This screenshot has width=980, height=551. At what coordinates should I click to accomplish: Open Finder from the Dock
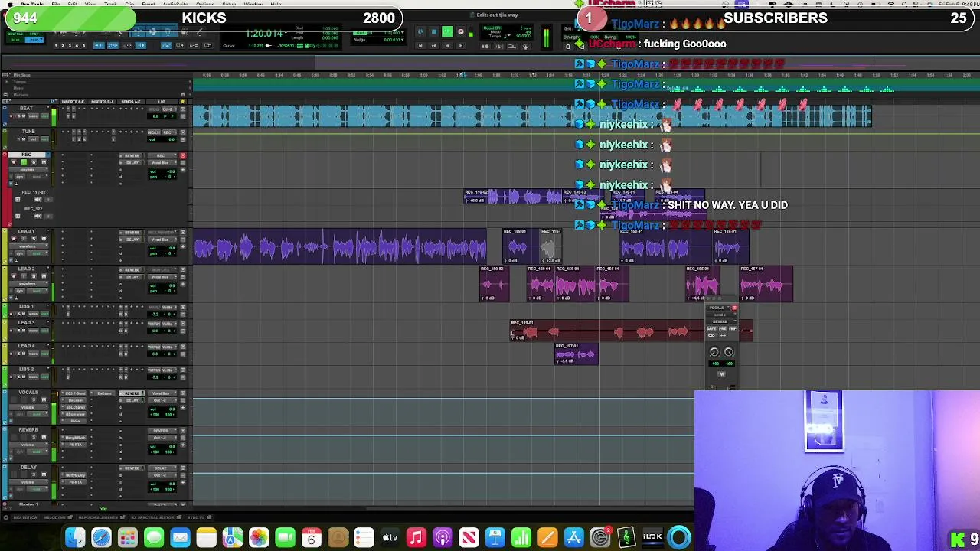[x=75, y=538]
